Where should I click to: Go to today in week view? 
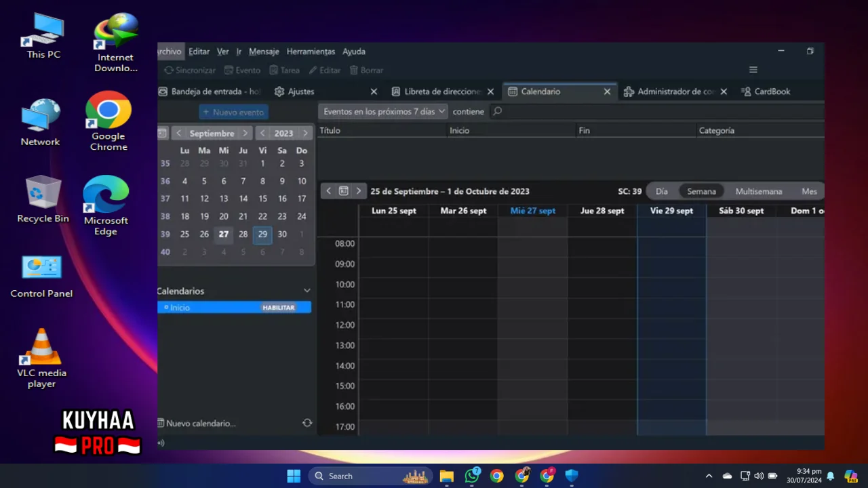click(344, 191)
